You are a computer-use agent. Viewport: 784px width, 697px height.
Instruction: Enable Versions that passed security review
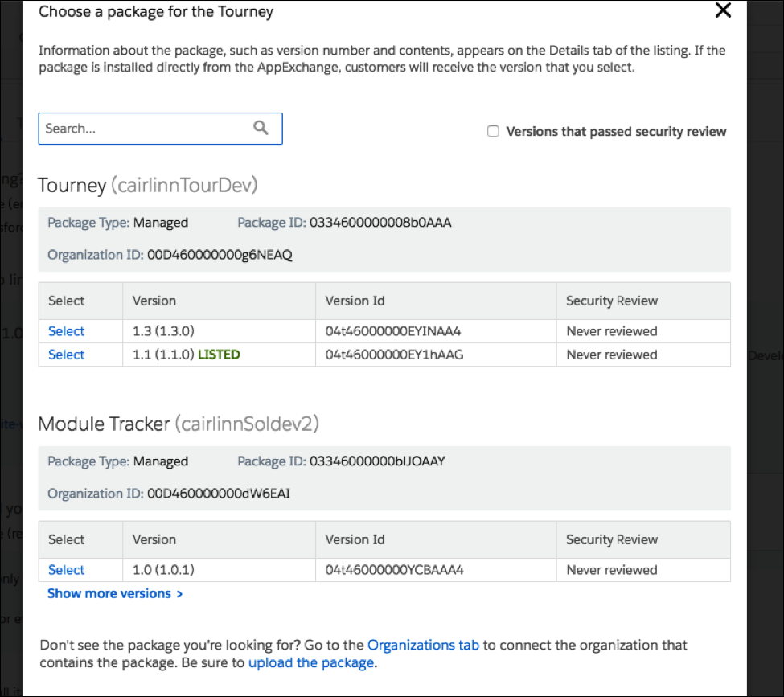tap(493, 131)
